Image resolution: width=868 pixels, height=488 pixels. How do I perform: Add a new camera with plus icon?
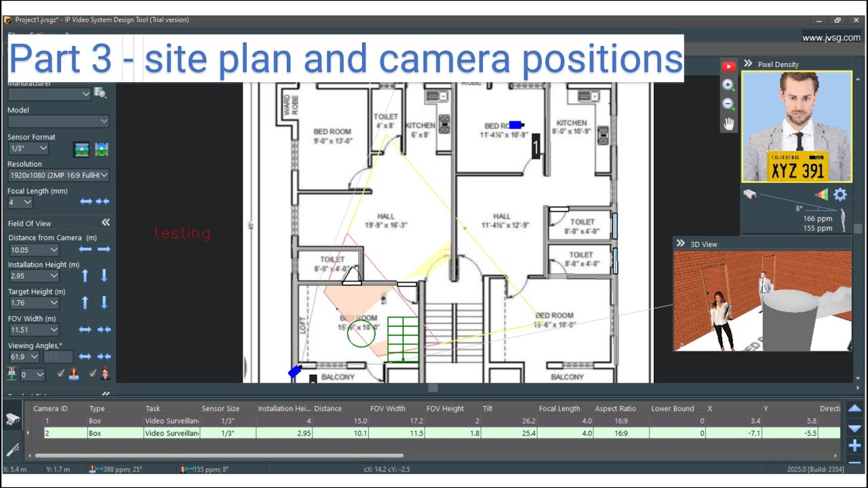tap(854, 445)
